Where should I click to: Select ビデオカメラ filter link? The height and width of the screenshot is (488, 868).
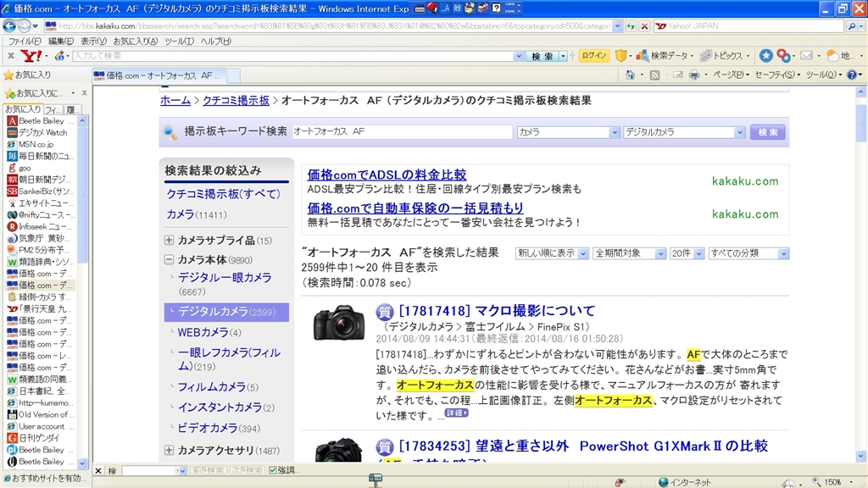click(208, 428)
